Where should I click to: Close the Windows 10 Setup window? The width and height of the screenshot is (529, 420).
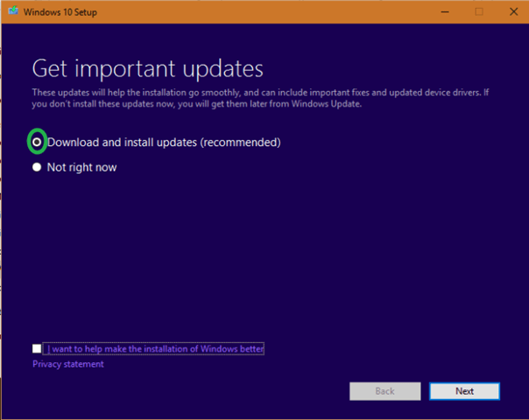513,11
